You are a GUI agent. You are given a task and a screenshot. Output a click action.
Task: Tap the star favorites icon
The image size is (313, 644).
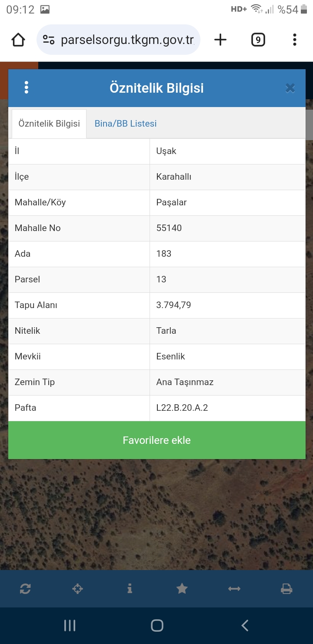[182, 589]
